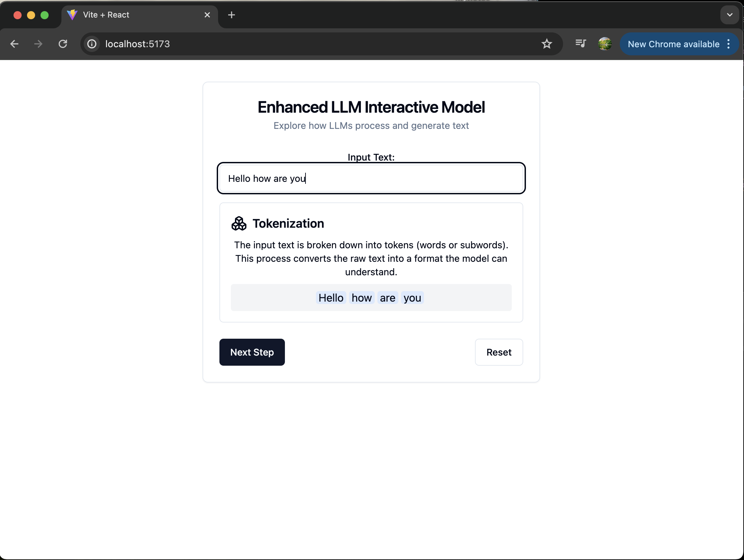Click New Chrome available update button
Viewport: 744px width, 560px height.
tap(673, 44)
